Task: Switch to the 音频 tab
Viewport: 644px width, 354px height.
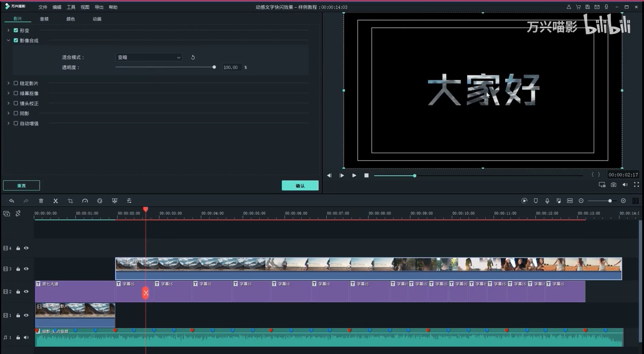Action: click(x=44, y=19)
